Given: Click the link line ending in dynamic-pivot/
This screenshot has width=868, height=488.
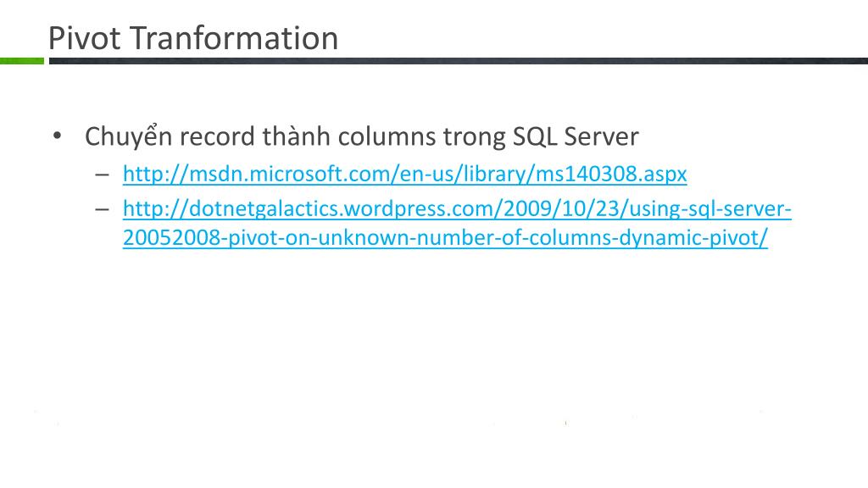Looking at the screenshot, I should point(445,238).
